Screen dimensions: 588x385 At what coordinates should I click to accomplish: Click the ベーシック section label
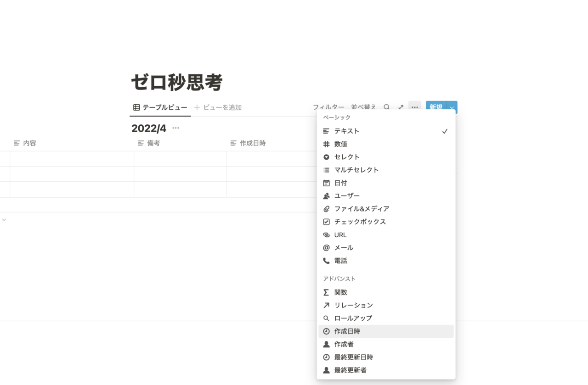click(337, 117)
